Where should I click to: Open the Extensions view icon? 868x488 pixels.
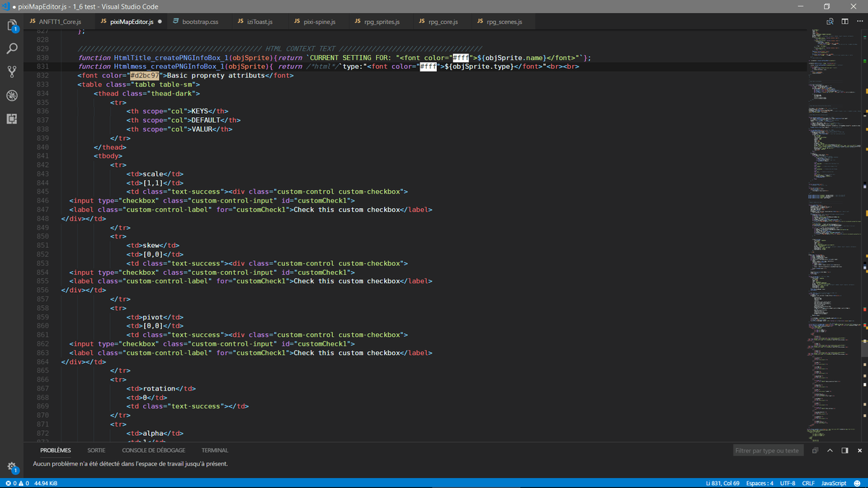12,119
